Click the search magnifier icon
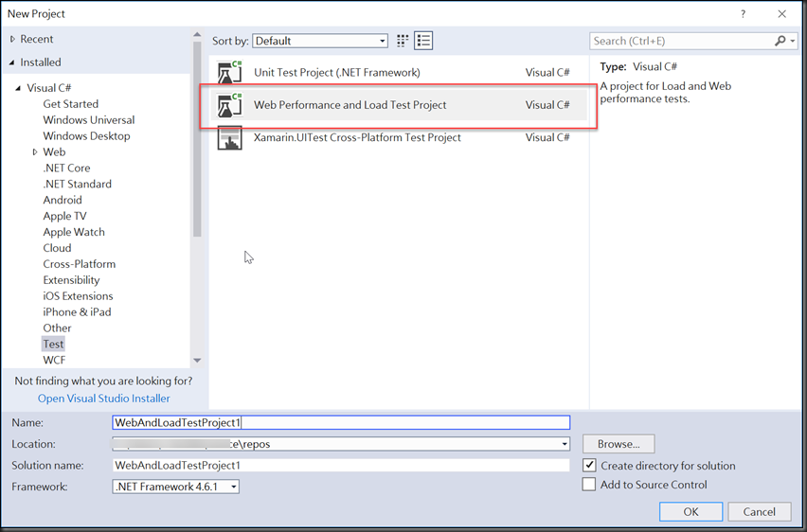 point(780,41)
